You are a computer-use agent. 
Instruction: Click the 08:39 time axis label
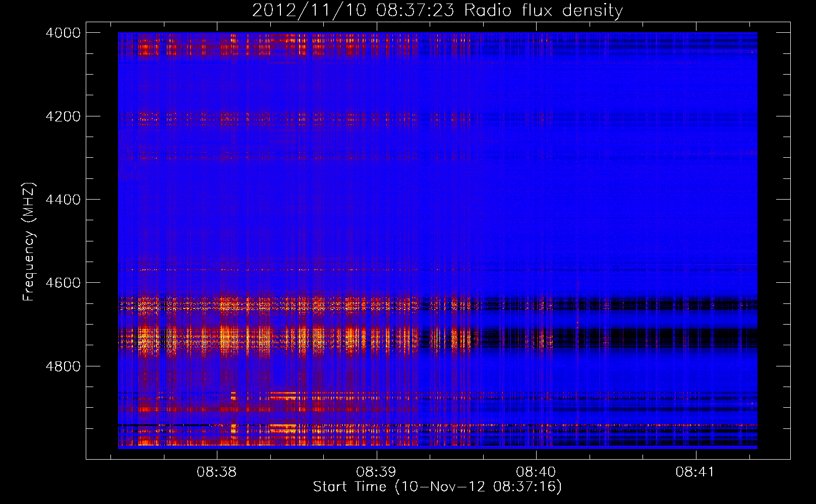point(376,472)
